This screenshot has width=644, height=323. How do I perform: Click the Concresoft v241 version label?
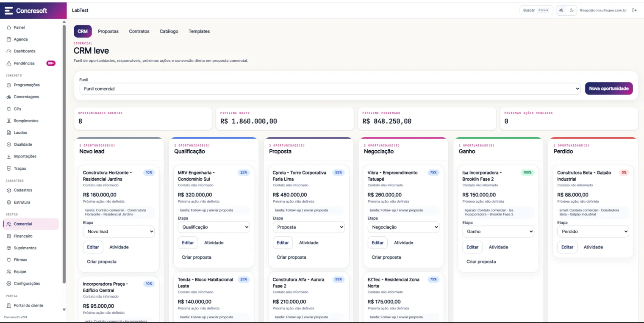click(15, 317)
